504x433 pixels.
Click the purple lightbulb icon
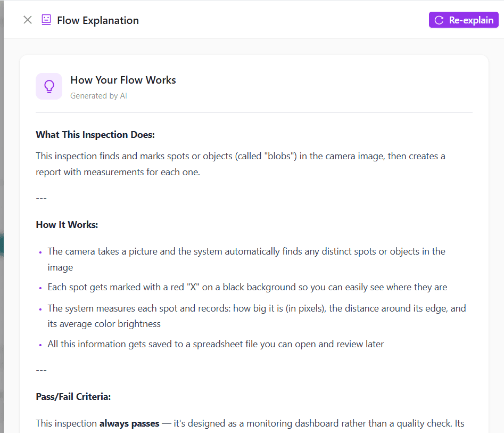pos(49,86)
